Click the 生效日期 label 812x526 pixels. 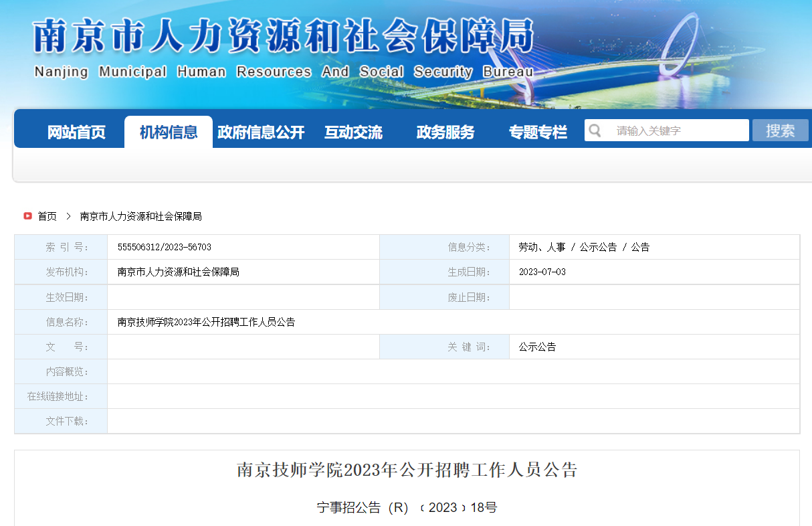pyautogui.click(x=67, y=297)
